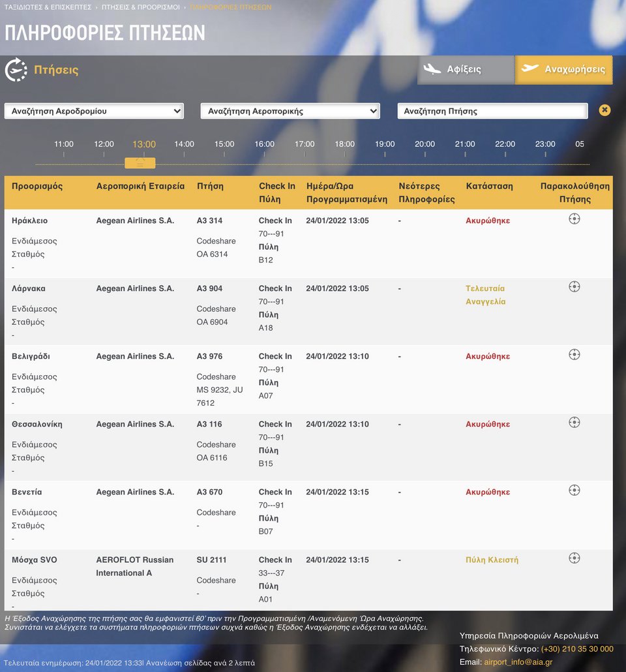Click tracking icon for Μόσχα SVO SU 2111
The height and width of the screenshot is (672, 626).
click(x=574, y=558)
